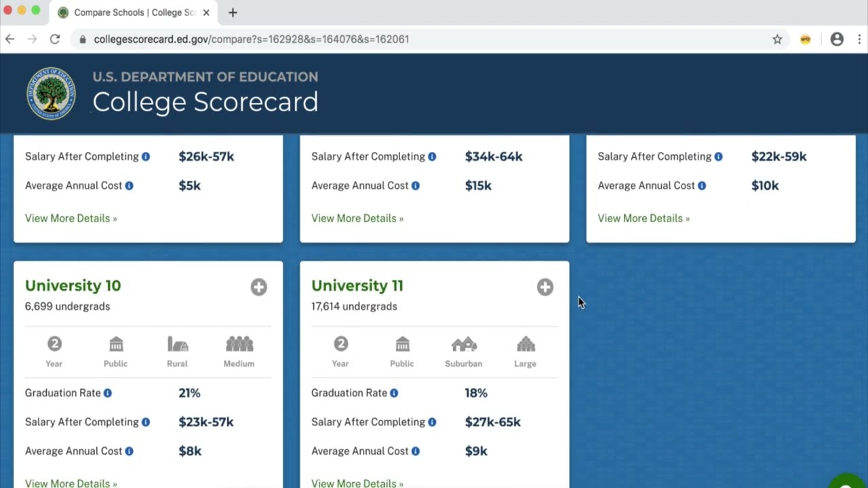Viewport: 868px width, 488px height.
Task: Click View More Details for the $5k school
Action: (x=71, y=218)
